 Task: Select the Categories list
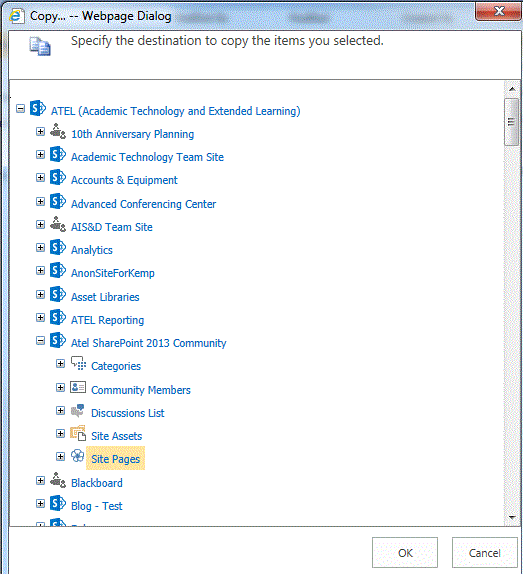tap(116, 366)
